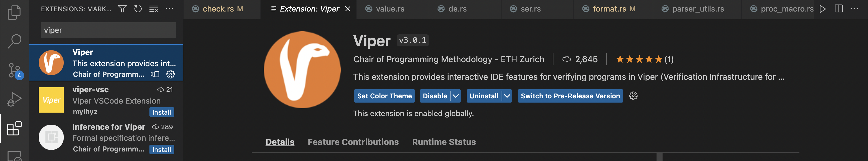Click the v3.0.1 version badge
Image resolution: width=868 pixels, height=161 pixels.
[x=412, y=40]
